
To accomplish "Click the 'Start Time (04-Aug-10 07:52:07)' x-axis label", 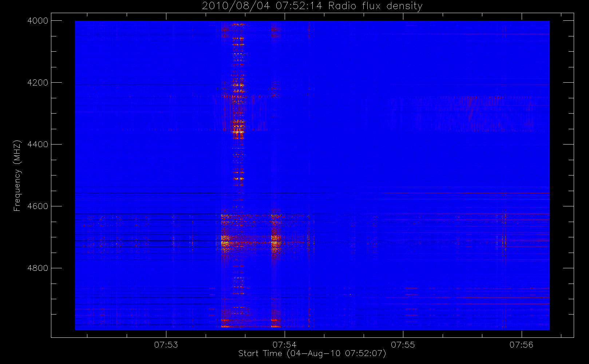I will pyautogui.click(x=312, y=353).
